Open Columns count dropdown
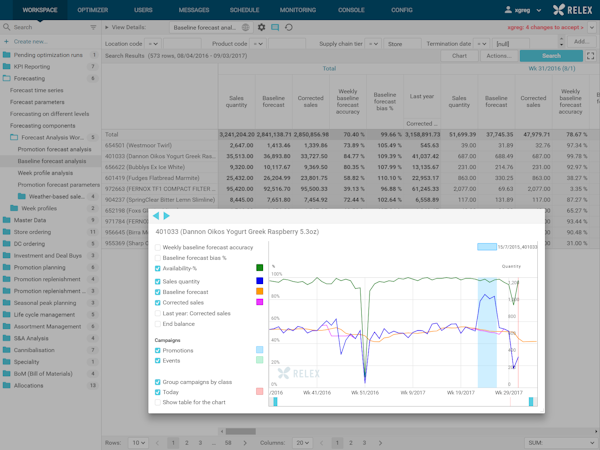Screen dimensions: 600x450 click(x=303, y=443)
